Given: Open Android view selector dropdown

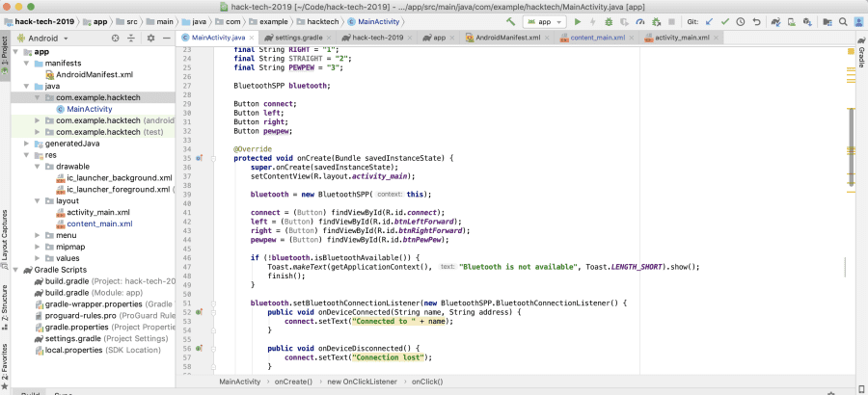Looking at the screenshot, I should tap(43, 39).
